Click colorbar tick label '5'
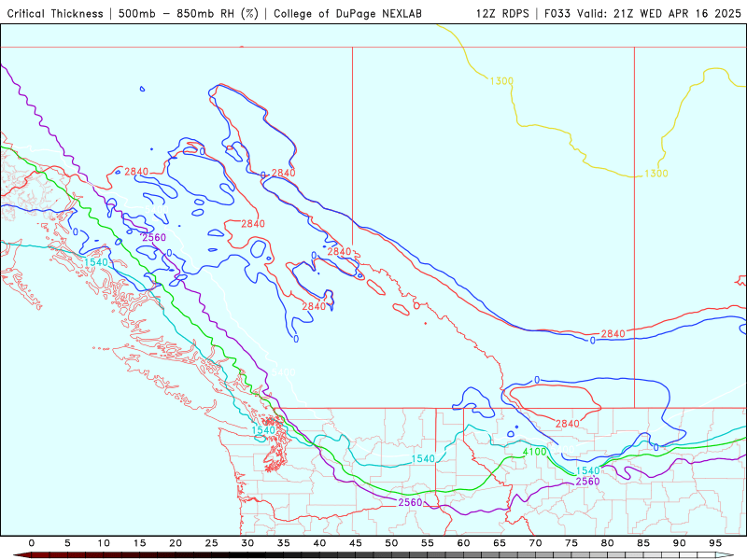The height and width of the screenshot is (560, 747). (67, 543)
